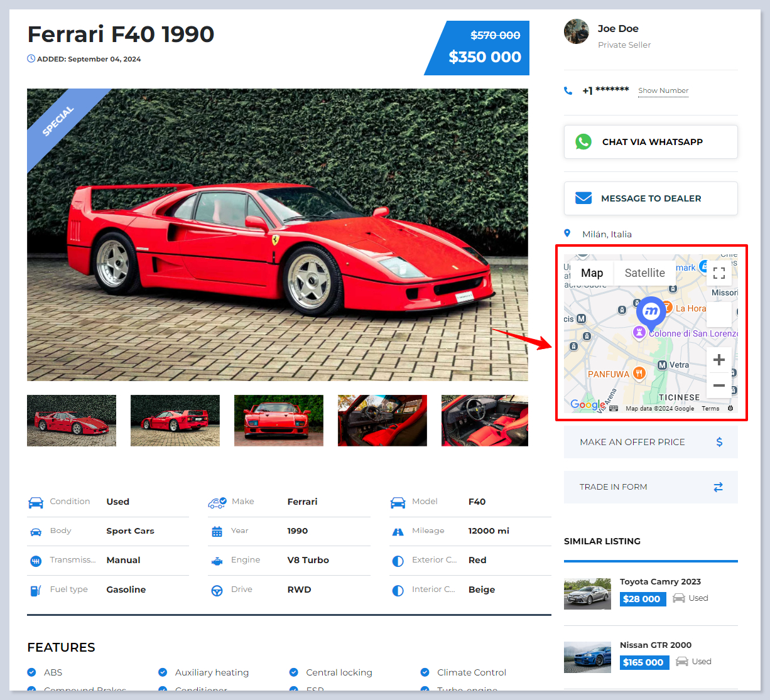Screen dimensions: 770x700
Task: Open the Toyota Camry 2023 listing
Action: click(x=660, y=582)
